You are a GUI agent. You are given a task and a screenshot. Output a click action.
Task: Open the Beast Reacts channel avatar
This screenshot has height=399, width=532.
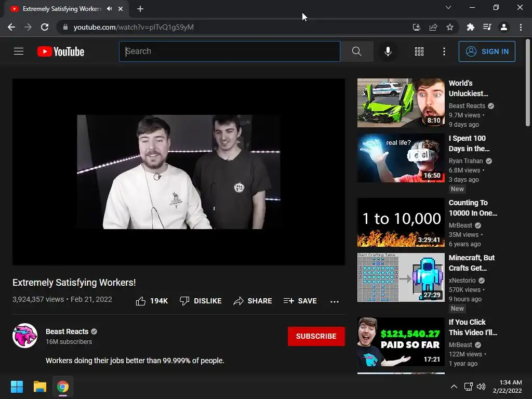(25, 336)
